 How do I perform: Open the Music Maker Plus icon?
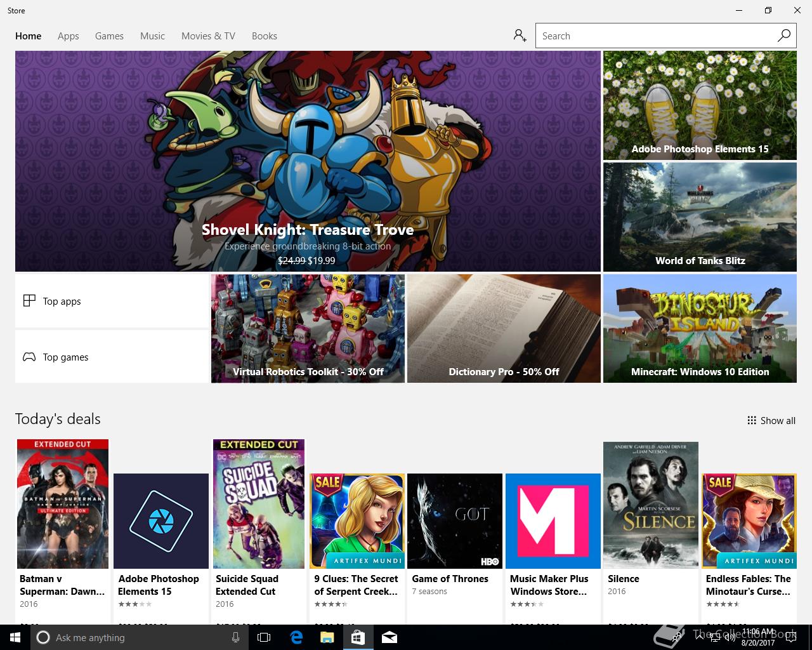tap(553, 521)
